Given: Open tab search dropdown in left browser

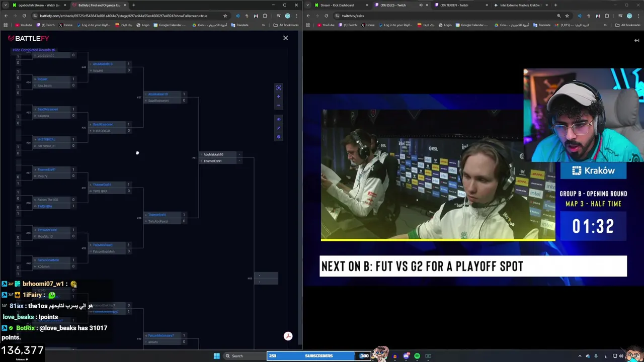Looking at the screenshot, I should [6, 5].
